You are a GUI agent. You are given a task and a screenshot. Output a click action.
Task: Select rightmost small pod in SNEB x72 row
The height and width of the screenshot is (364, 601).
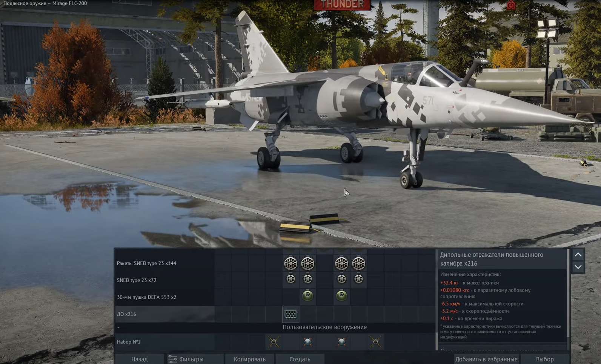click(358, 279)
